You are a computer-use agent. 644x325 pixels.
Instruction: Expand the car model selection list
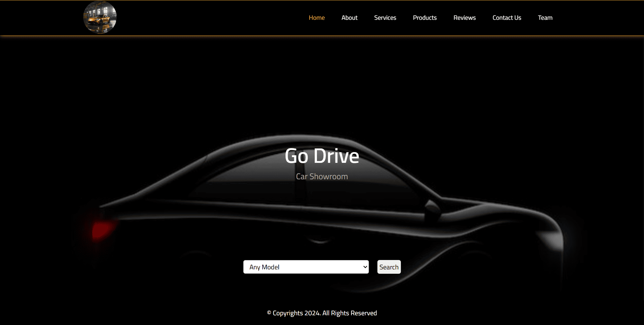point(306,267)
